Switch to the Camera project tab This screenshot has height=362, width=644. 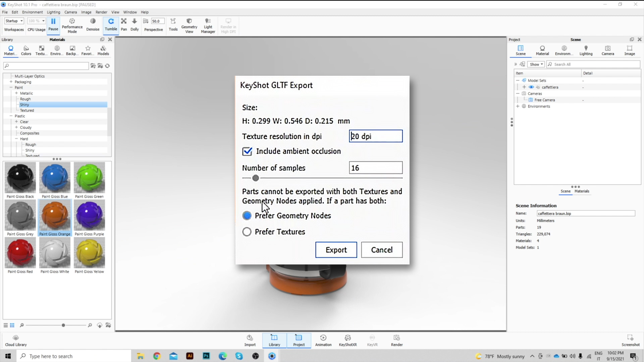(x=608, y=51)
